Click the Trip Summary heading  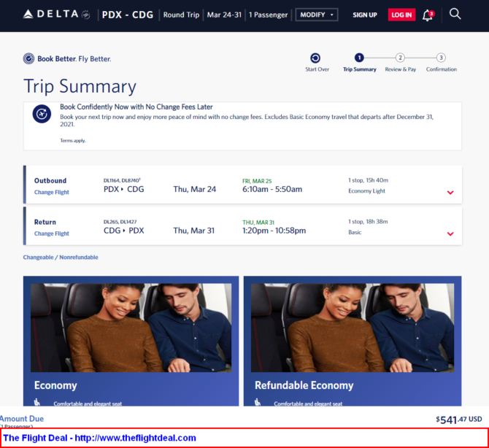tap(80, 86)
